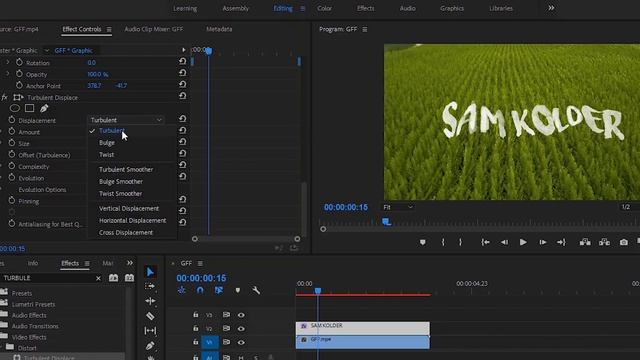Open the Master Graphic clip dropdown
This screenshot has width=640, height=360.
click(47, 50)
